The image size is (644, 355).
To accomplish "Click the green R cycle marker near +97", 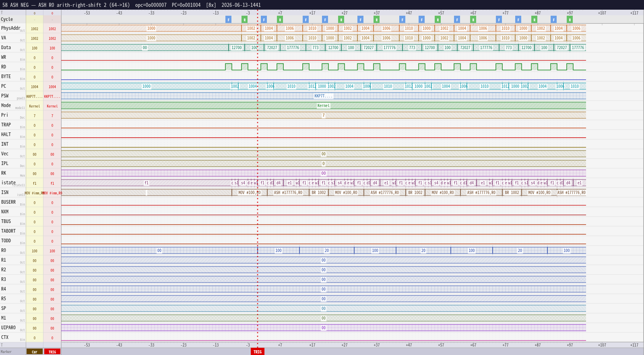I will (570, 19).
